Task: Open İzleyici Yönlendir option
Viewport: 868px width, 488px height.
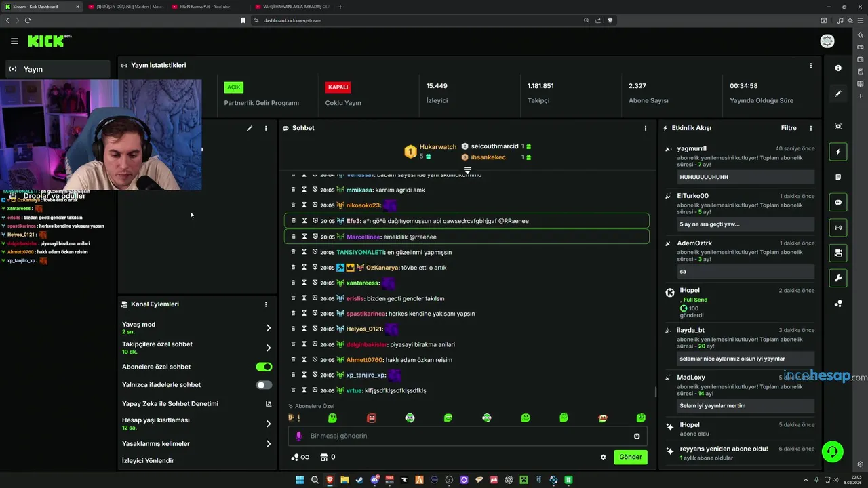Action: click(x=148, y=461)
